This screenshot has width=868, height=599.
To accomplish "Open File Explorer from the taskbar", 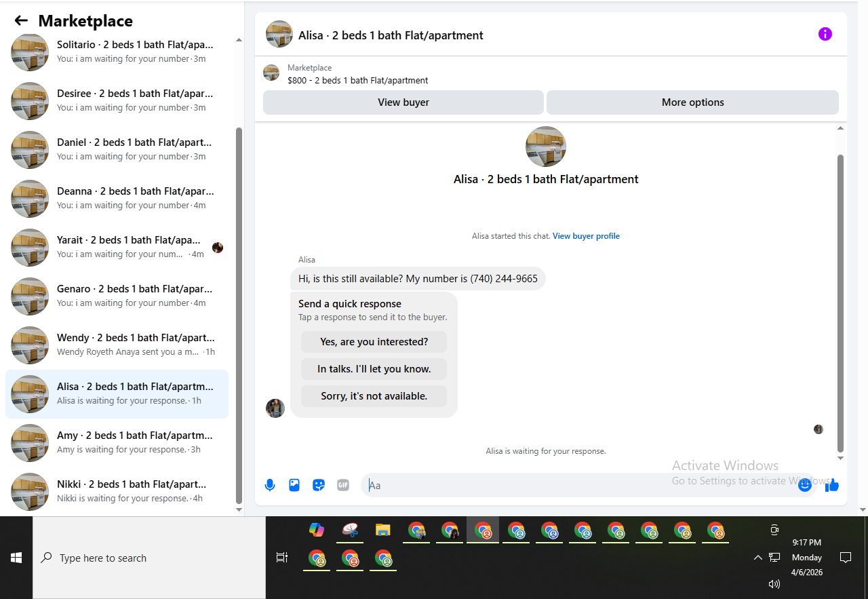I will [382, 530].
